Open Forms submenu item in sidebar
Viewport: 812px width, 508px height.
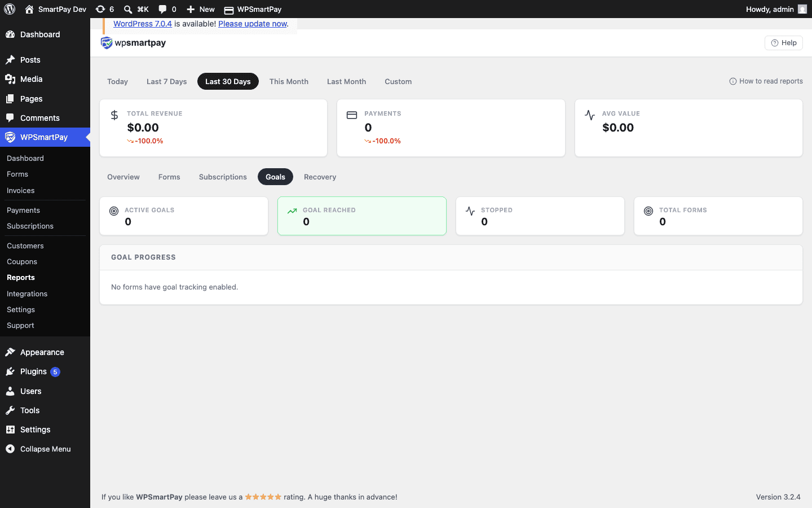[x=17, y=174]
